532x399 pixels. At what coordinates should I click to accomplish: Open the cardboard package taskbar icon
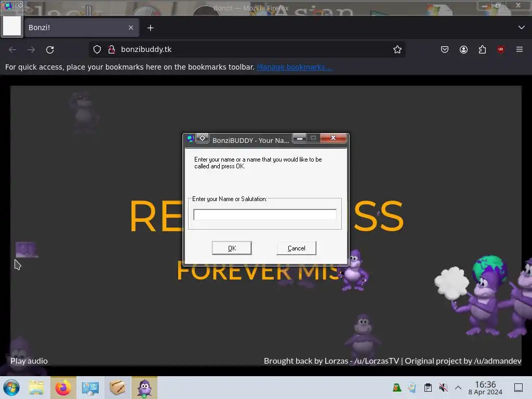[117, 388]
